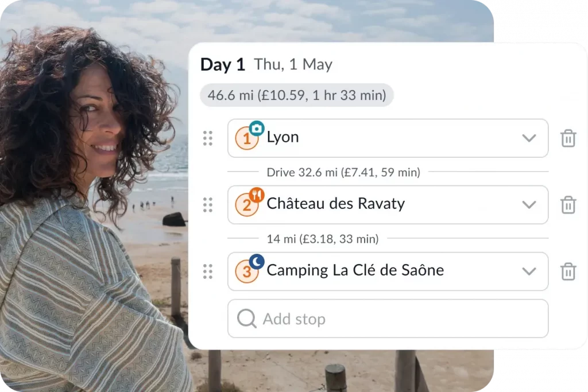The width and height of the screenshot is (588, 392).
Task: Select the Thu, 1 May date label
Action: pyautogui.click(x=293, y=64)
